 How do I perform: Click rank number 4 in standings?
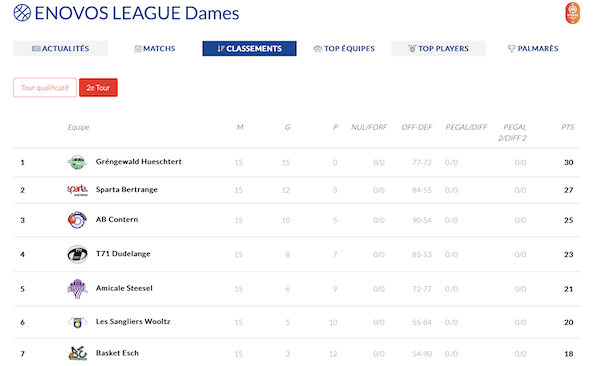pyautogui.click(x=23, y=254)
